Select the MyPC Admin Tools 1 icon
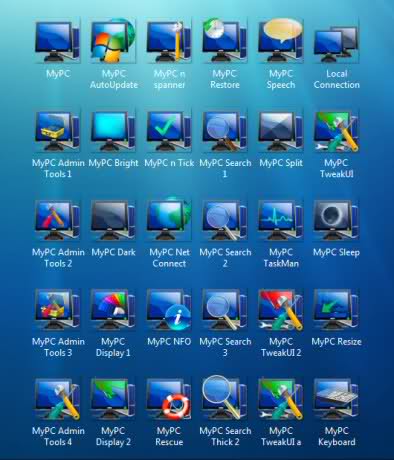Screen dimensions: 394x460 (57, 130)
